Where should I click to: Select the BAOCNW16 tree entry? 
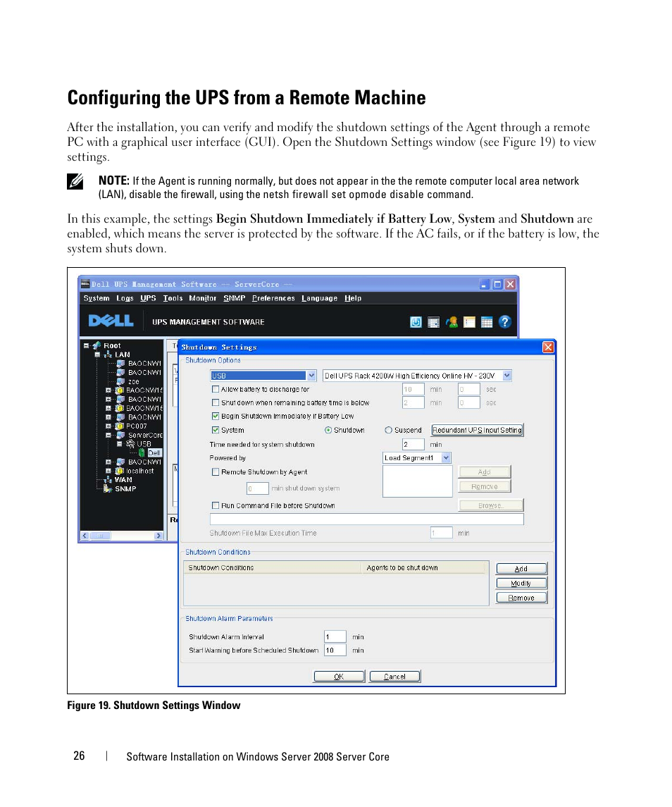[x=144, y=408]
